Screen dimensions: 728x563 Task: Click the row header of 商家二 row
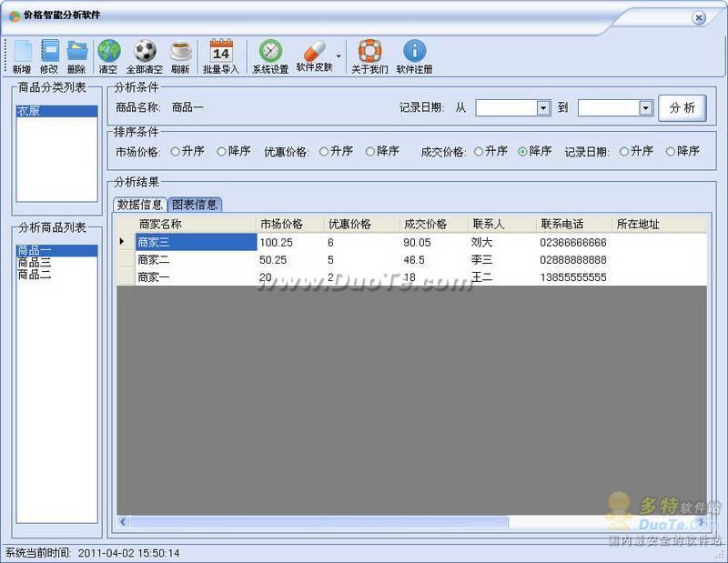(x=126, y=260)
